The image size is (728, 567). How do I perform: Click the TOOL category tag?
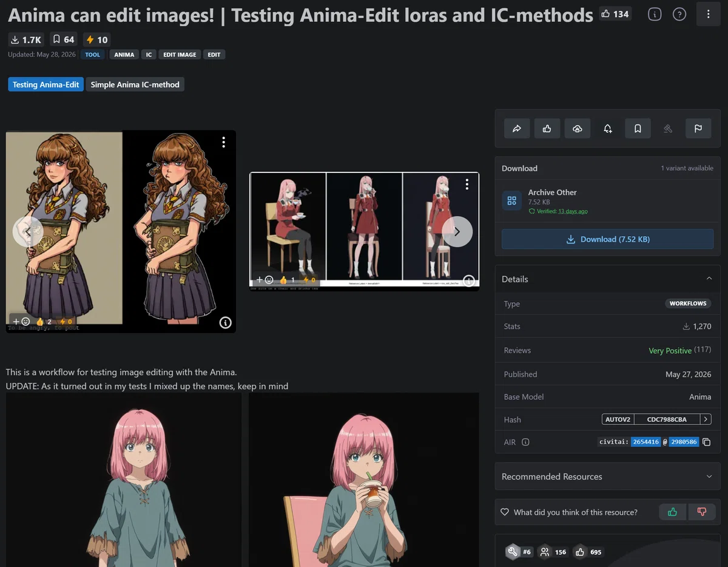[x=92, y=55]
